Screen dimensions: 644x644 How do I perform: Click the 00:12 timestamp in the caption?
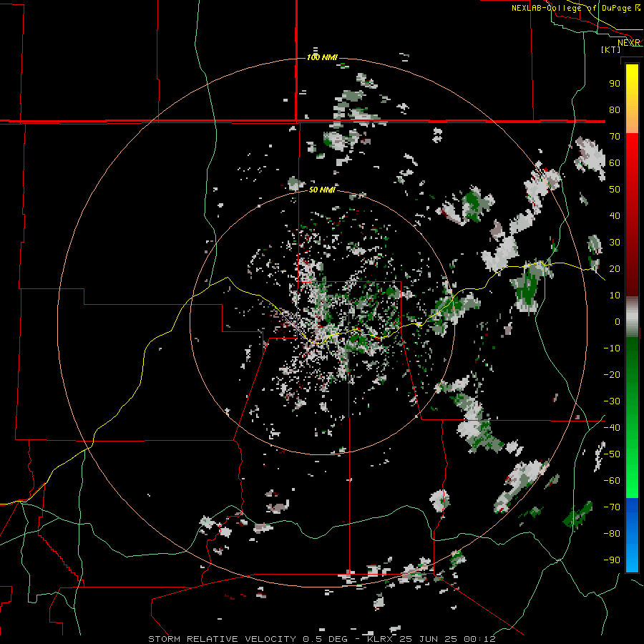[x=479, y=639]
